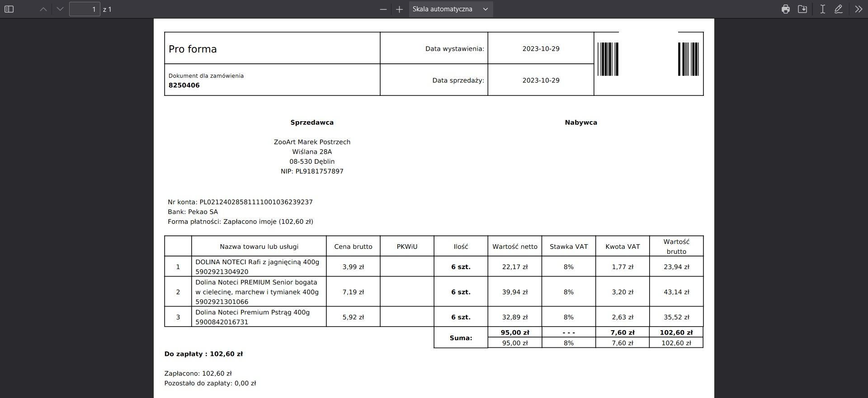Click the Kwota VAT column header

coord(623,246)
